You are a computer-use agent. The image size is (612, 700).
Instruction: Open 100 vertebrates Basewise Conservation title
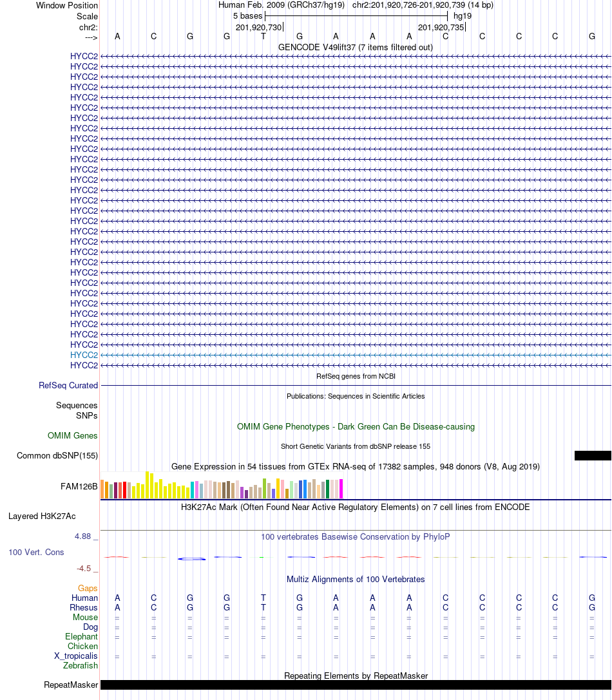pos(356,536)
